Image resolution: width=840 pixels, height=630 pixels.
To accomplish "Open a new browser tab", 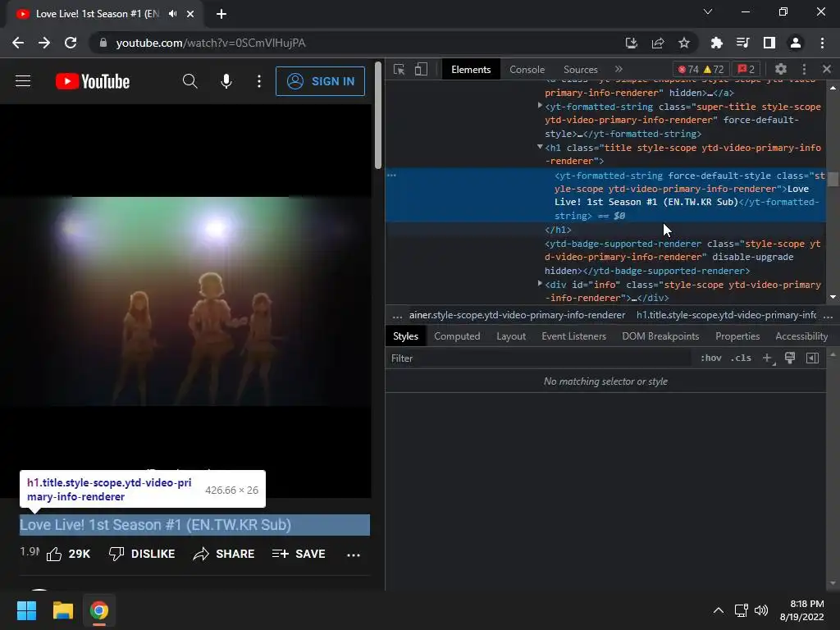I will click(221, 14).
